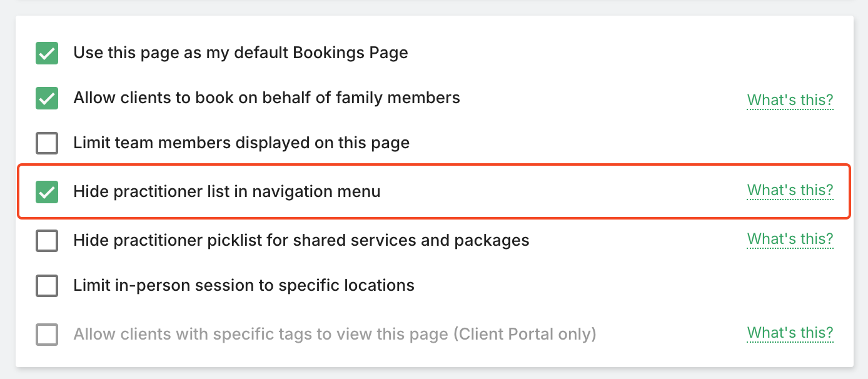This screenshot has width=868, height=379.
Task: Tick Hide practitioner picklist for shared services
Action: [47, 241]
